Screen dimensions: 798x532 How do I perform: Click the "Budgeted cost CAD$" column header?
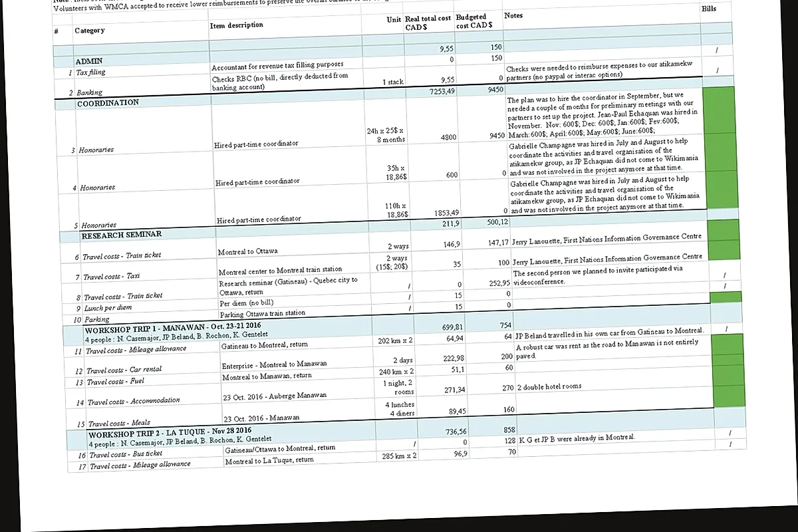[474, 21]
